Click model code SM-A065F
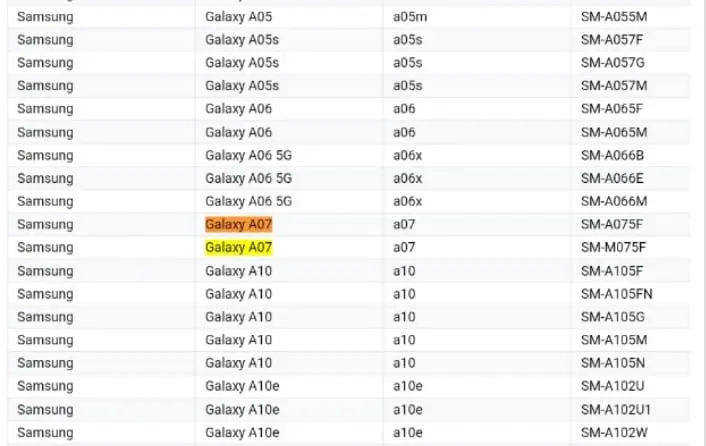Screen dimensions: 706x446 (613, 108)
